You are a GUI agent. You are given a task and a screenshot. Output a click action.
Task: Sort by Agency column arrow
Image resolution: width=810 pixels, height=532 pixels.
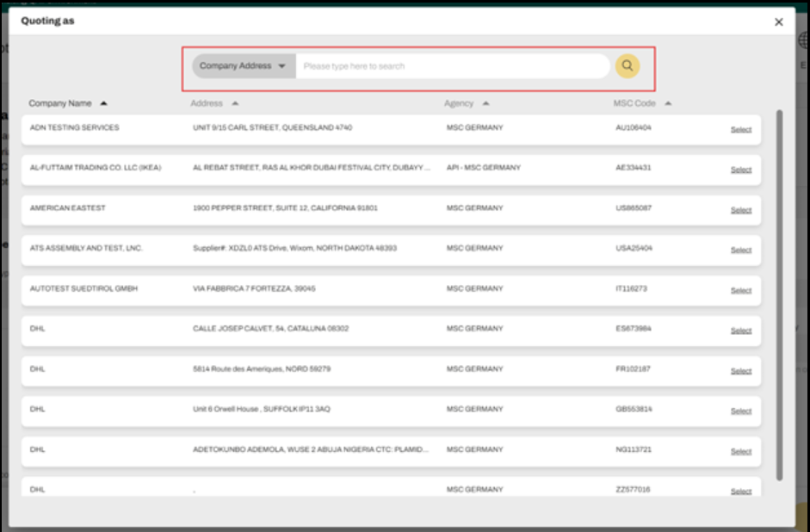(x=485, y=103)
